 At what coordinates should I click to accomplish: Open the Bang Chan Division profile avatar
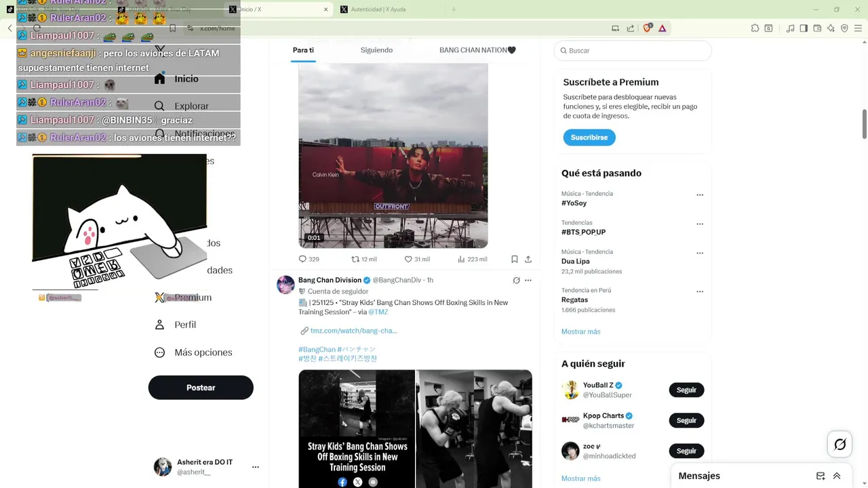tap(285, 285)
